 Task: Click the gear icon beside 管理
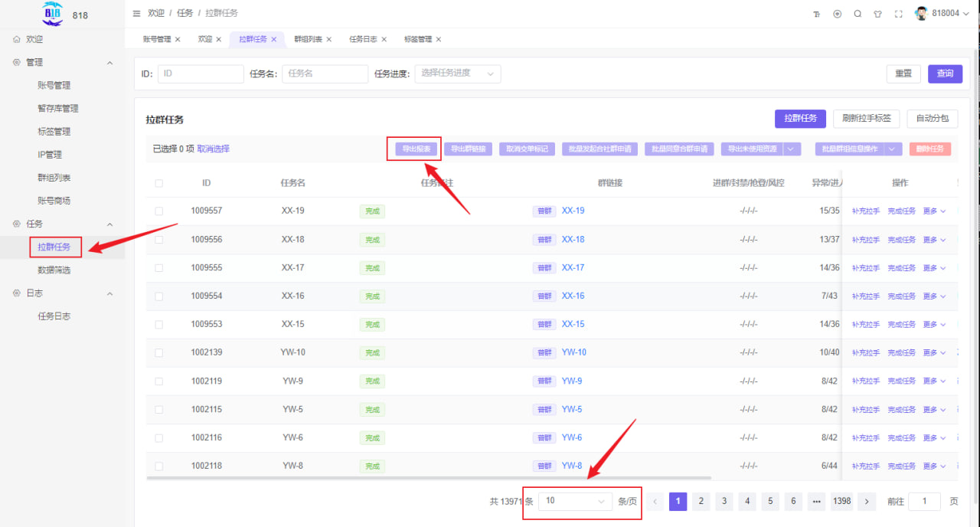click(17, 62)
